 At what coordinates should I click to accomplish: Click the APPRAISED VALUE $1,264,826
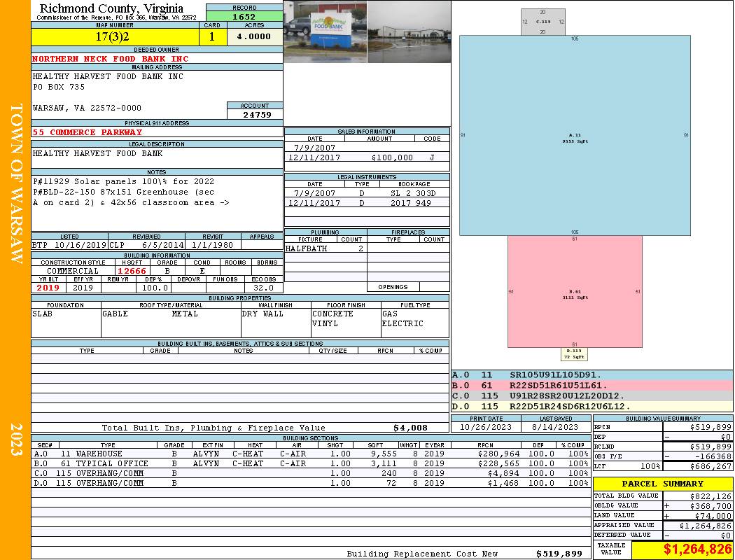click(x=706, y=526)
